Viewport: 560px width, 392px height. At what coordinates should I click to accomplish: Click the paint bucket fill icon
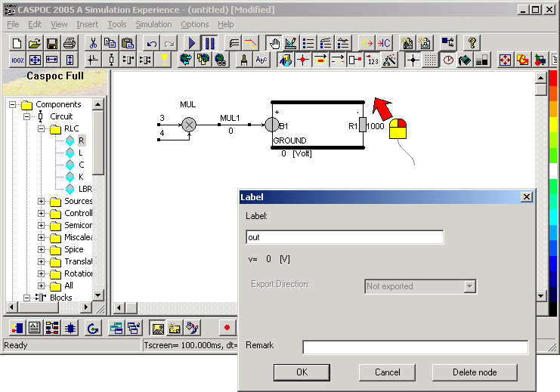coord(465,60)
